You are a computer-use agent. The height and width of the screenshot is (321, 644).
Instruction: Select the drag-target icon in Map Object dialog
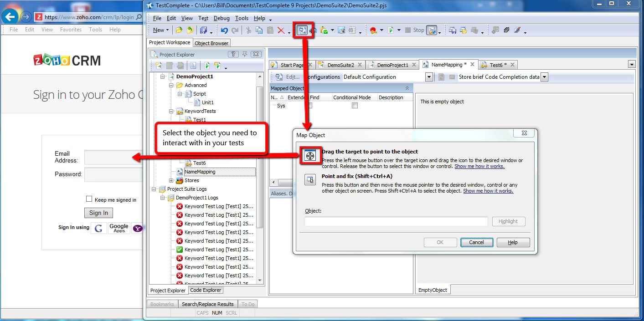click(x=310, y=155)
